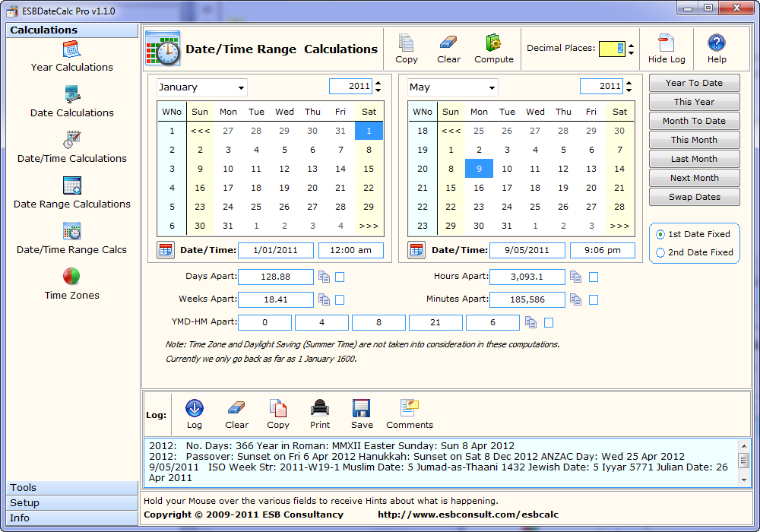This screenshot has height=532, width=760.
Task: Click the 12:00 am time field
Action: point(351,251)
